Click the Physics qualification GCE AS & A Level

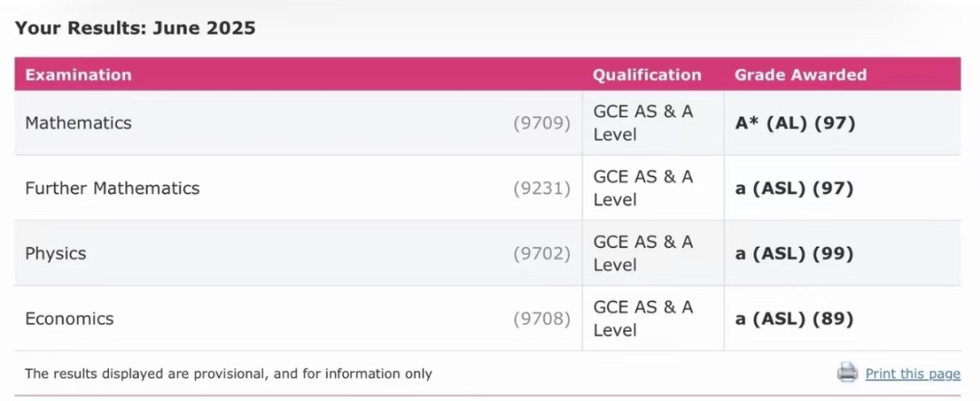642,253
